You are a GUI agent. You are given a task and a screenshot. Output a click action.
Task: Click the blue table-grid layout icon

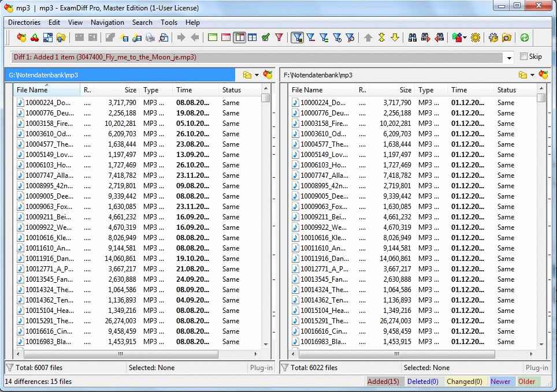pos(252,38)
